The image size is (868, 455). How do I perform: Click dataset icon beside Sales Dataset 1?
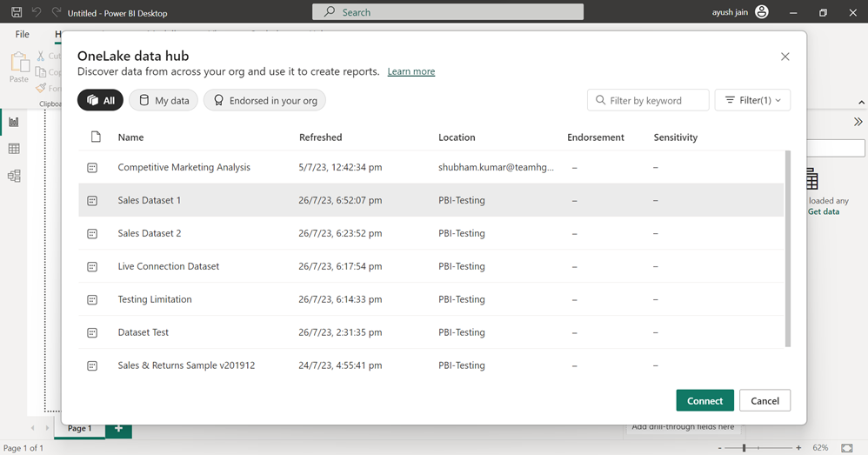[x=92, y=200]
